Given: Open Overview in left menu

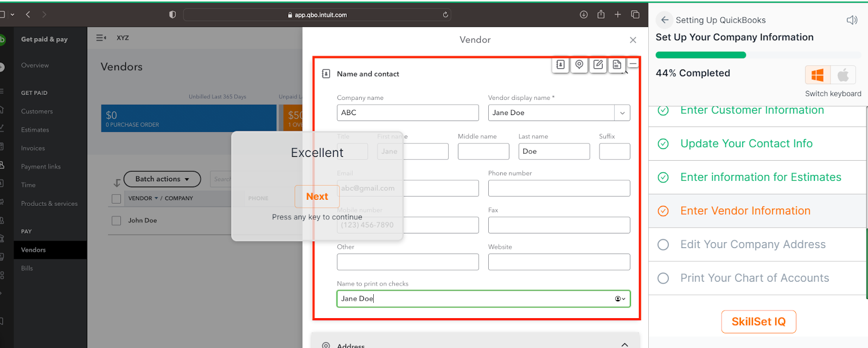Looking at the screenshot, I should 35,65.
